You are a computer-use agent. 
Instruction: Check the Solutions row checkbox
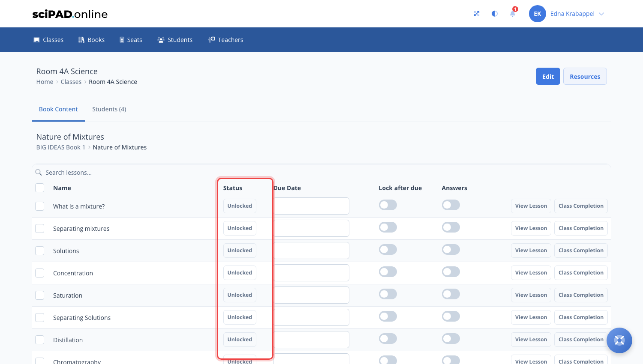coord(40,251)
